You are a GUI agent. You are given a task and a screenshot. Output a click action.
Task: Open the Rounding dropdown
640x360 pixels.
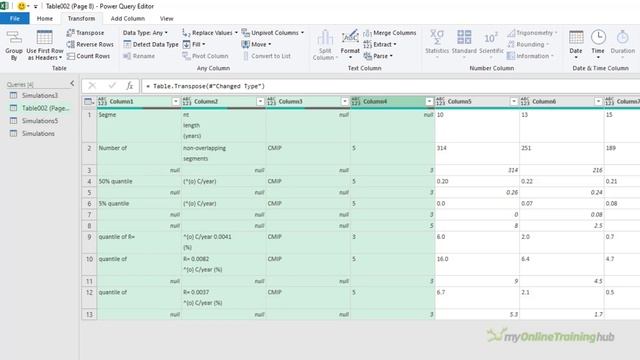pyautogui.click(x=528, y=44)
